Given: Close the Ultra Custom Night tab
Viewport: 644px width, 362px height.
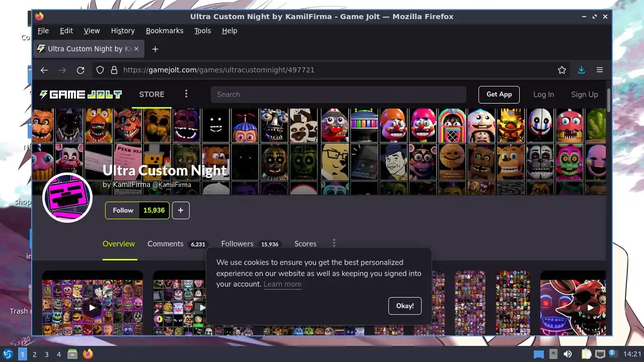Looking at the screenshot, I should pyautogui.click(x=136, y=49).
